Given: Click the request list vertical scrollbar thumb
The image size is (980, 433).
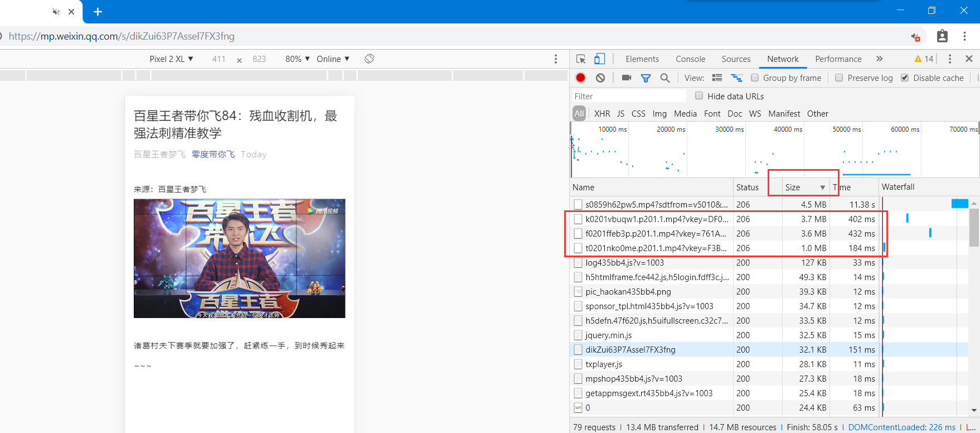Looking at the screenshot, I should tap(974, 227).
